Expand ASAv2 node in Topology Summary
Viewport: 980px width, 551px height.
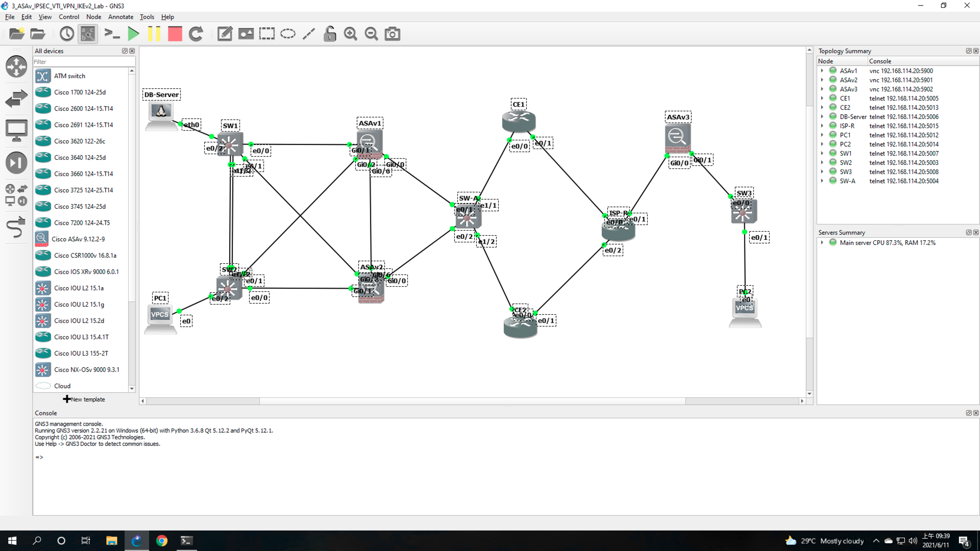(x=822, y=80)
